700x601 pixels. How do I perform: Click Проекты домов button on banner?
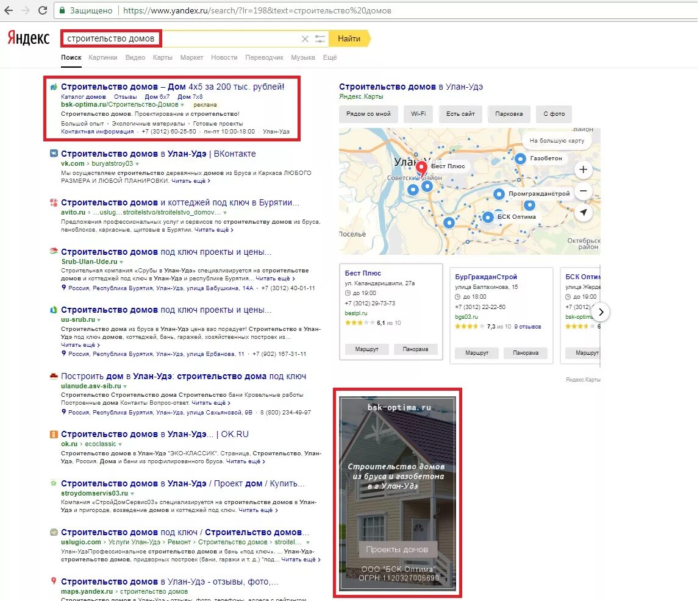click(397, 549)
